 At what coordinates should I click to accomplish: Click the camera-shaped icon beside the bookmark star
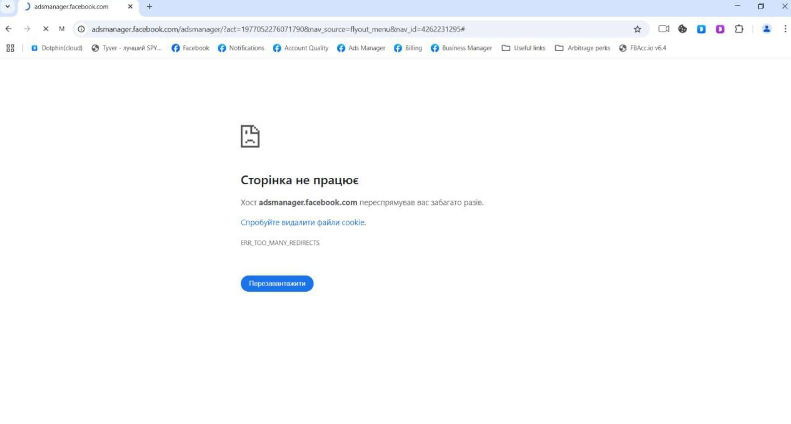point(664,29)
